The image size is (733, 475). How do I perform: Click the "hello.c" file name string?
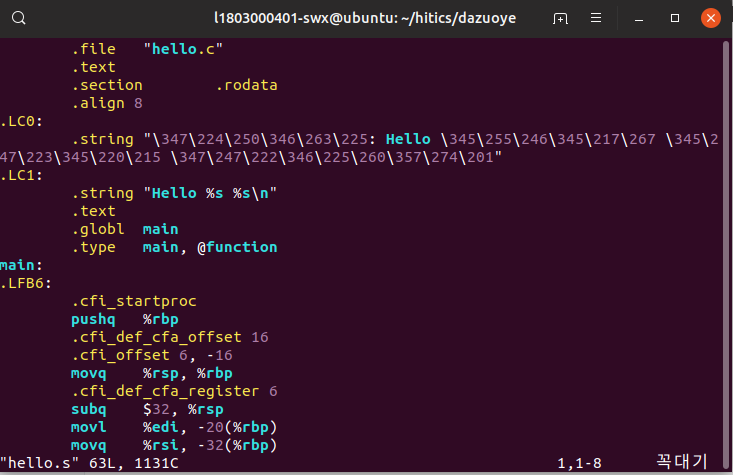coord(183,49)
